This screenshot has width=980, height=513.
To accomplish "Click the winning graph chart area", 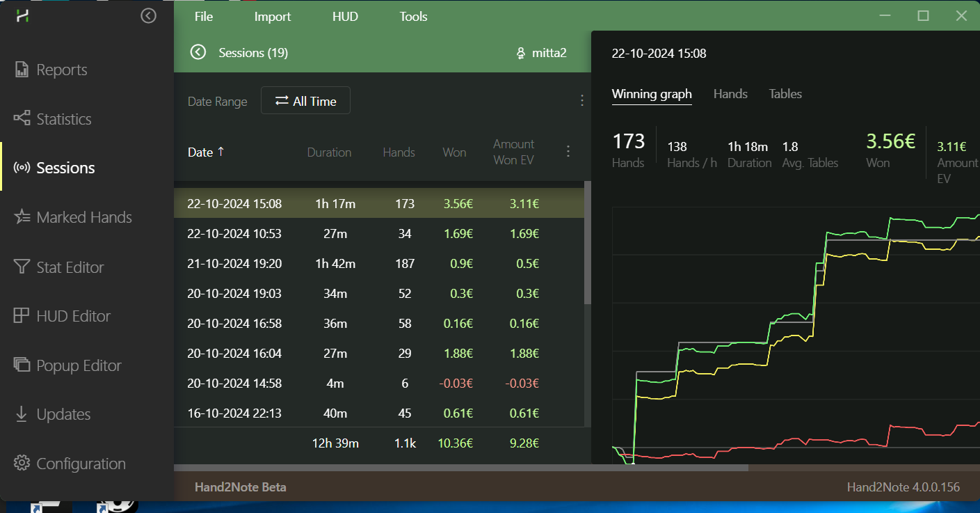I will (x=796, y=335).
